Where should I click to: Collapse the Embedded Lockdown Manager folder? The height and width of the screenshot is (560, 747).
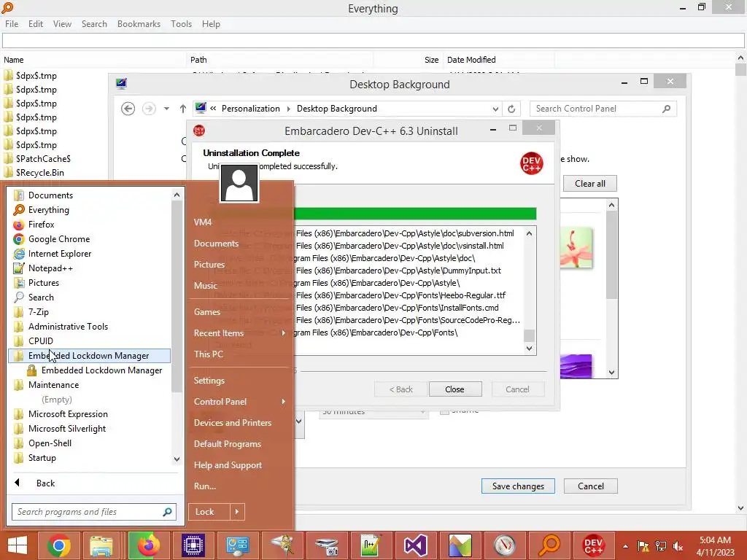89,356
